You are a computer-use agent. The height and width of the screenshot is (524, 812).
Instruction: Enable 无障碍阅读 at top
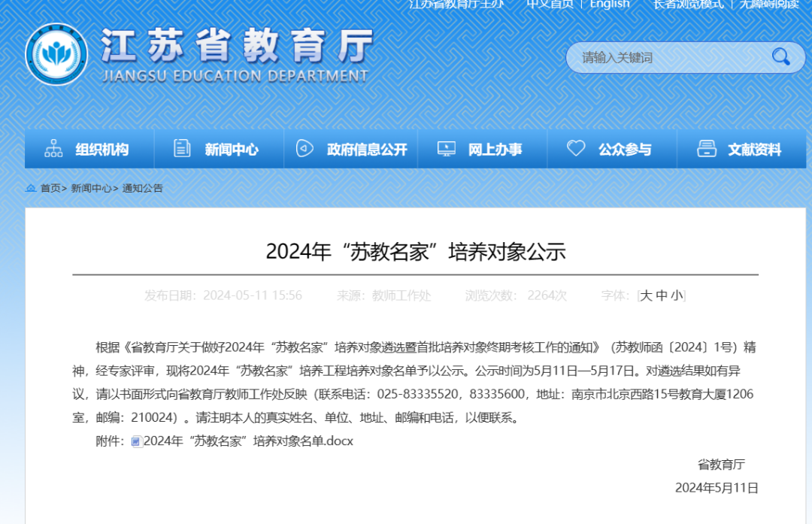point(770,5)
